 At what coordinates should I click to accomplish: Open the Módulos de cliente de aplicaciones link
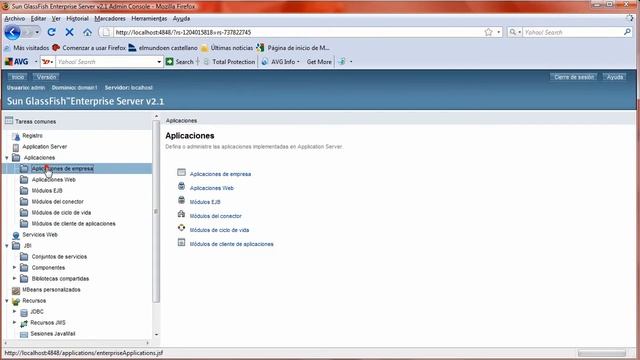tap(231, 244)
